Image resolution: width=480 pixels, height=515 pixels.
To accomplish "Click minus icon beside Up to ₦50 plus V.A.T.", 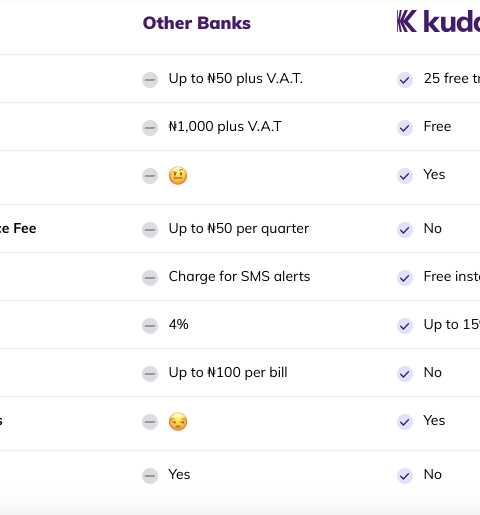I will point(150,80).
